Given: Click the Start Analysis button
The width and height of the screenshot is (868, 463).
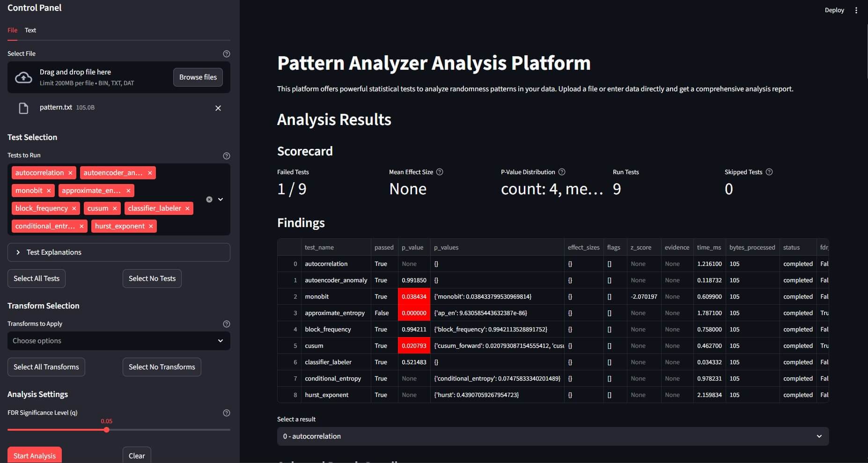Looking at the screenshot, I should pos(35,456).
